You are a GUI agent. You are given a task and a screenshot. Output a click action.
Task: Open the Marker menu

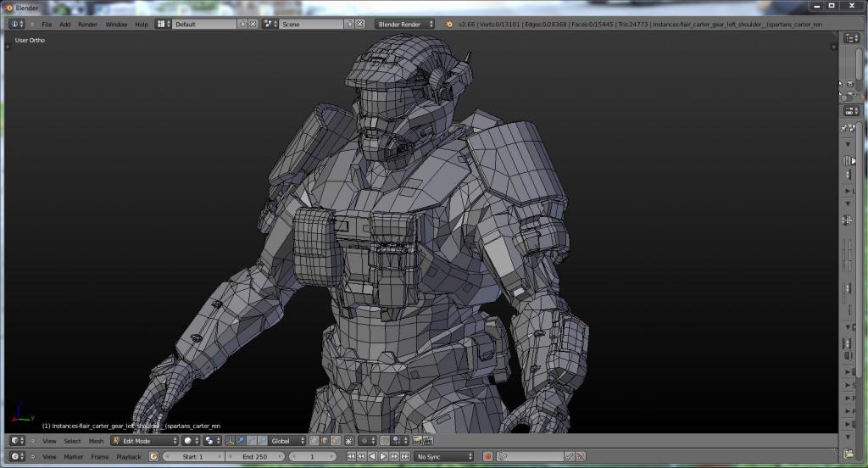pos(73,456)
